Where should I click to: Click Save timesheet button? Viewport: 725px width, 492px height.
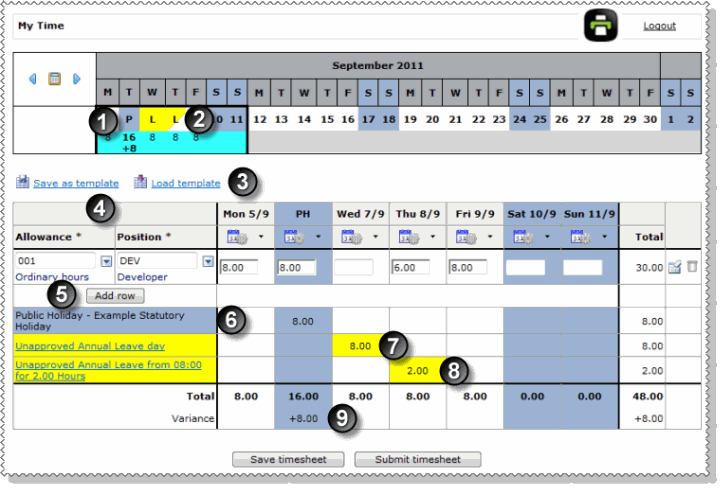pos(288,460)
